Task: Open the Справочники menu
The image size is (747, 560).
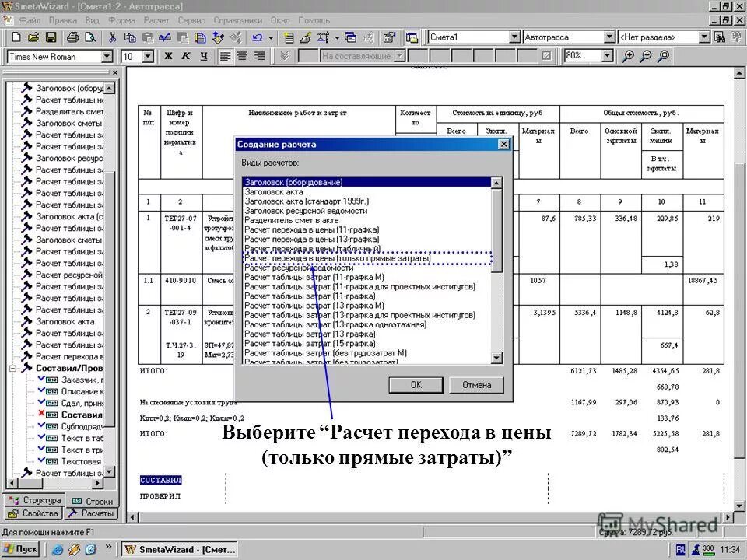Action: pyautogui.click(x=238, y=20)
